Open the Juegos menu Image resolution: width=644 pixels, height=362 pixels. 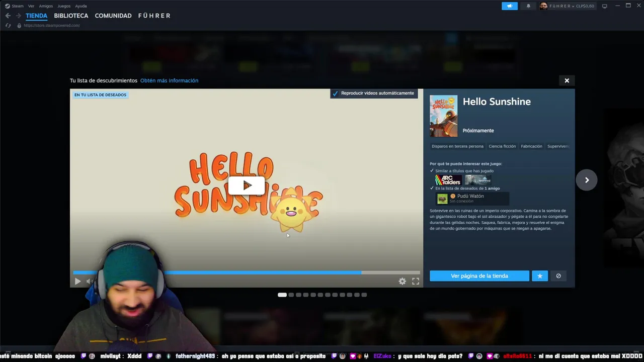[64, 6]
